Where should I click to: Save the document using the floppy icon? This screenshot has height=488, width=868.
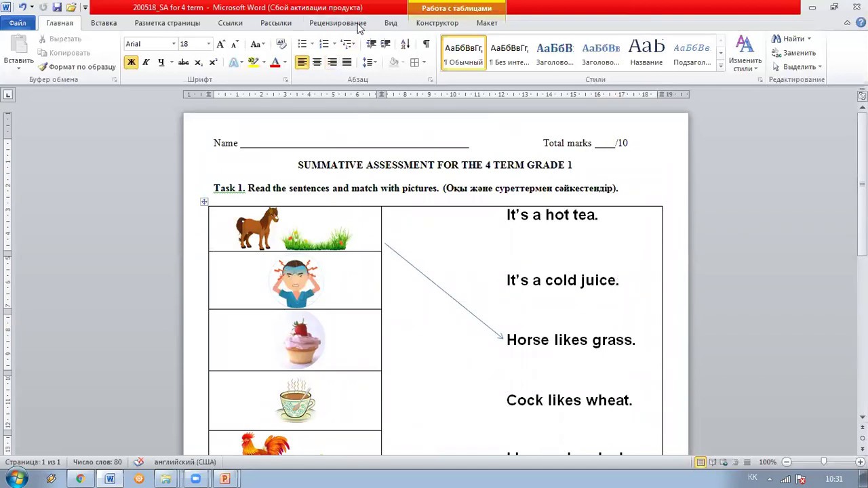point(57,7)
